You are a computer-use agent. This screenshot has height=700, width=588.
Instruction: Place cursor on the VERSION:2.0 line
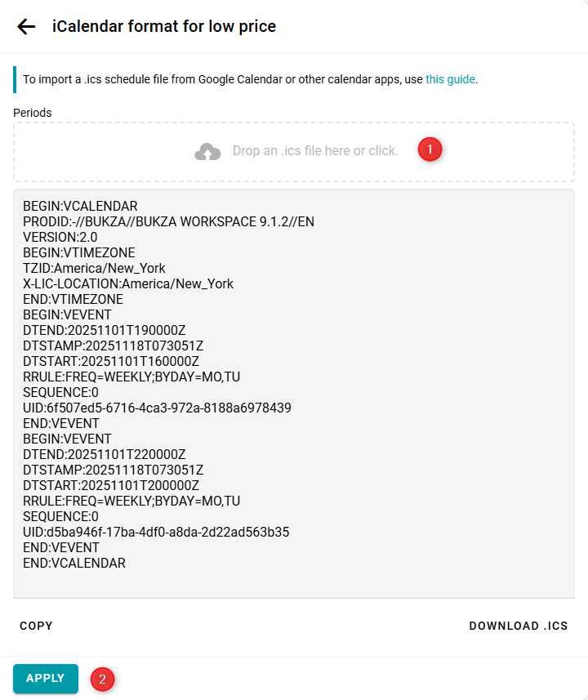pos(60,237)
